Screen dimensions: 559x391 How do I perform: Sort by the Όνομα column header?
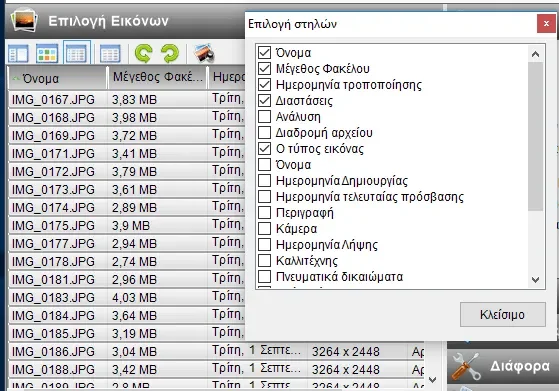pyautogui.click(x=57, y=78)
